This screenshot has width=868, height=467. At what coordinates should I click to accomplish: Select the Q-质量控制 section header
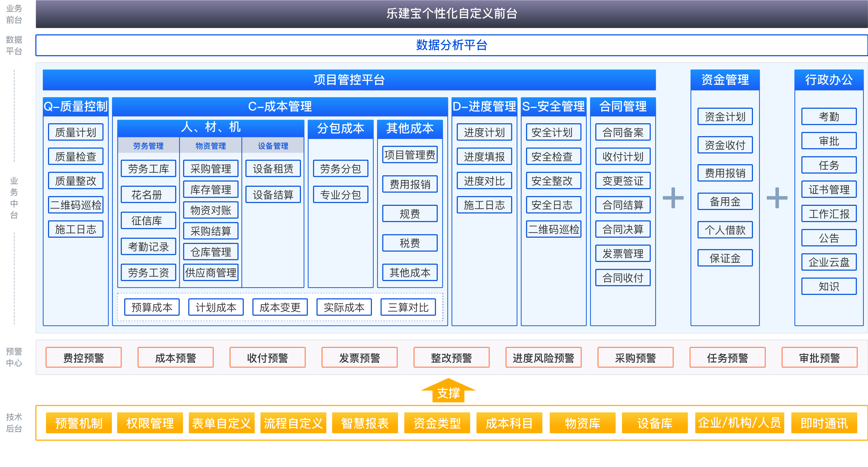(x=75, y=107)
